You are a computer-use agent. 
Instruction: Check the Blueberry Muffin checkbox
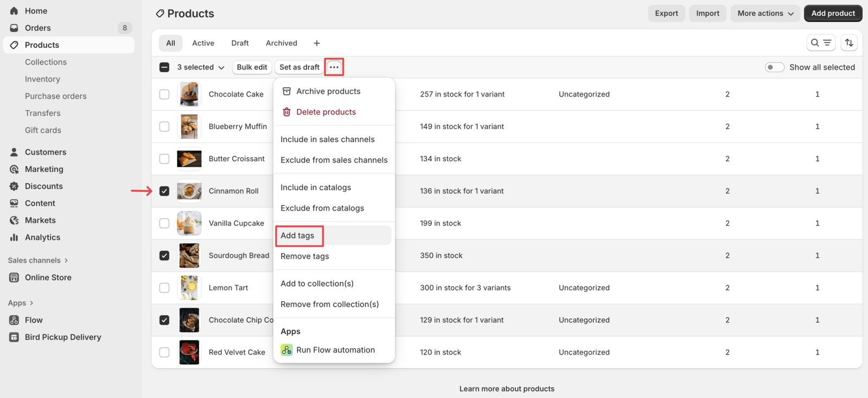pyautogui.click(x=164, y=126)
